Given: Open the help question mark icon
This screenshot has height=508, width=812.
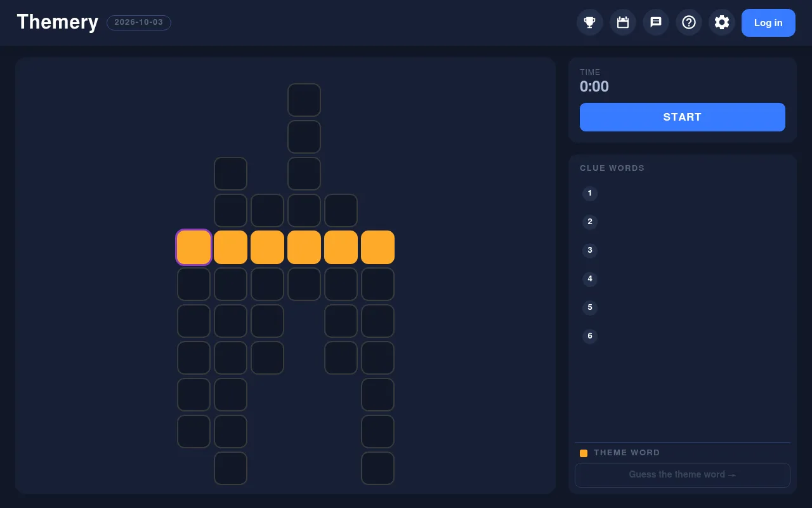Looking at the screenshot, I should (x=689, y=22).
